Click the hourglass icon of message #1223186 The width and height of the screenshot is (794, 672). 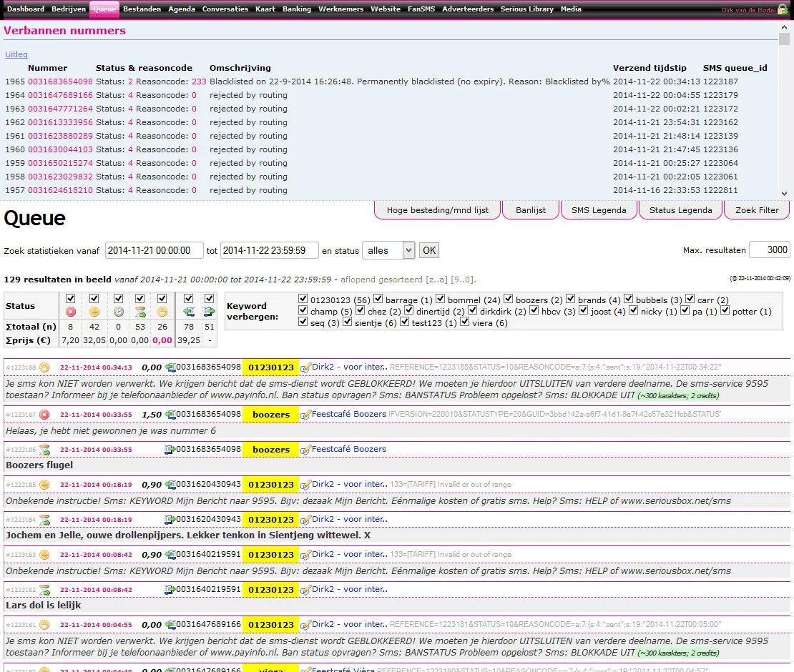[44, 450]
